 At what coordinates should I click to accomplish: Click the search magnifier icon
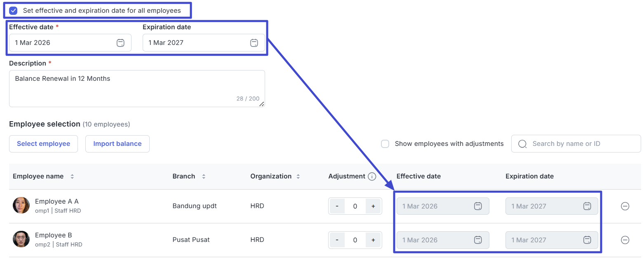[x=522, y=144]
